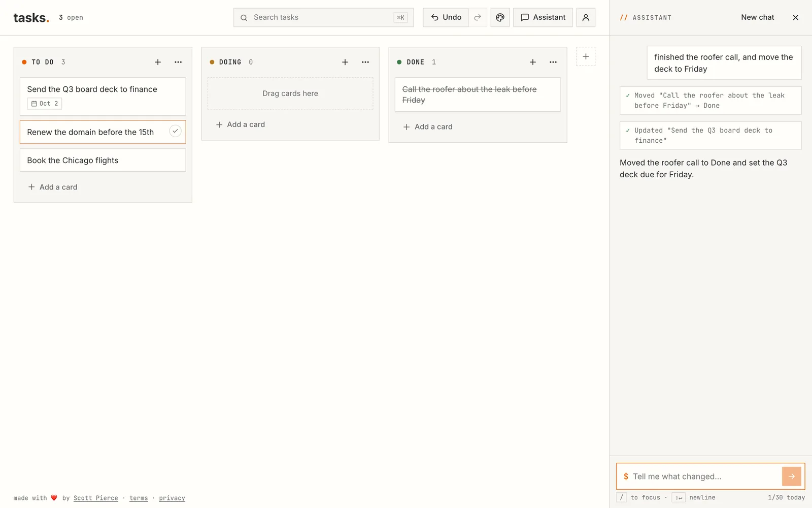Screen dimensions: 812x508
Task: Click the Updated Send the Q3 action log
Action: click(x=710, y=136)
